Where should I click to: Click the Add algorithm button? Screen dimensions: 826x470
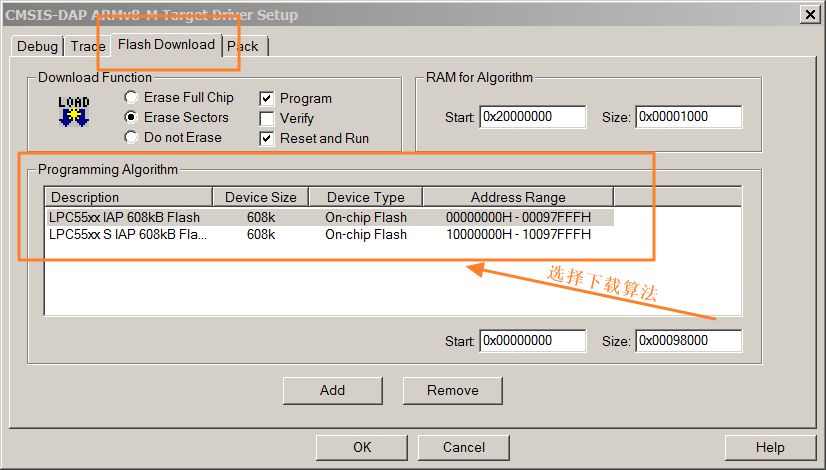[x=332, y=390]
